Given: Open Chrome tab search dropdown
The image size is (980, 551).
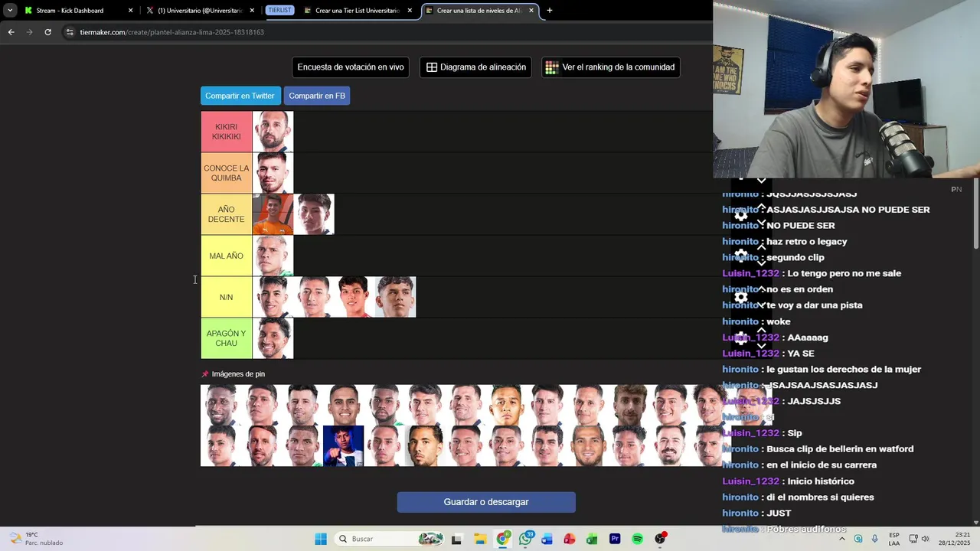Looking at the screenshot, I should tap(10, 11).
